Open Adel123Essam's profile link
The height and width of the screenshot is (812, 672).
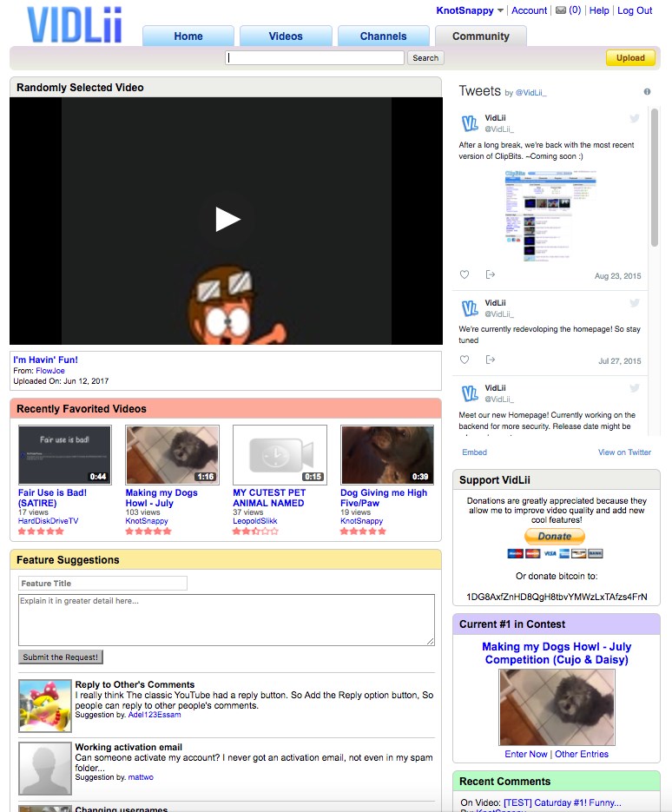tap(155, 715)
